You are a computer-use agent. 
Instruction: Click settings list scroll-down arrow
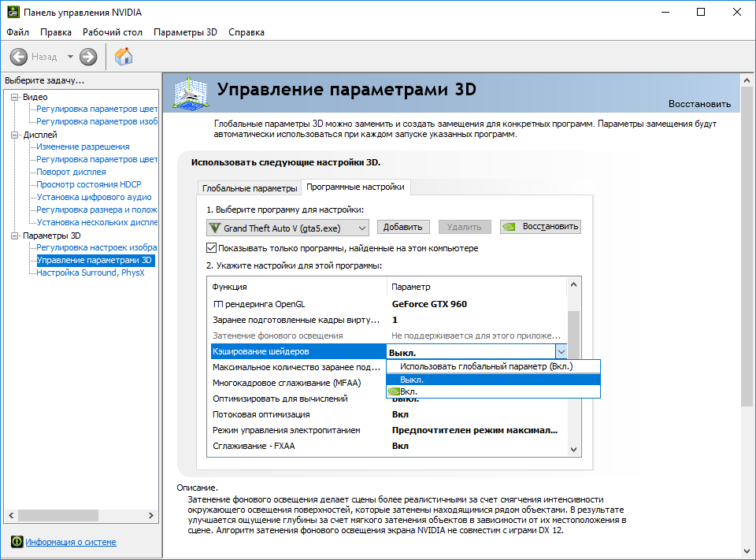(x=574, y=450)
